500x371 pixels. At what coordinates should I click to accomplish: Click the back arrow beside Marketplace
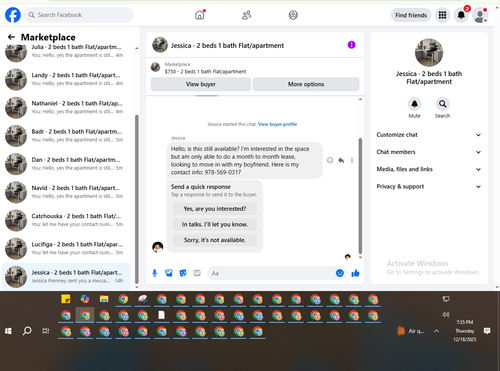click(x=11, y=37)
